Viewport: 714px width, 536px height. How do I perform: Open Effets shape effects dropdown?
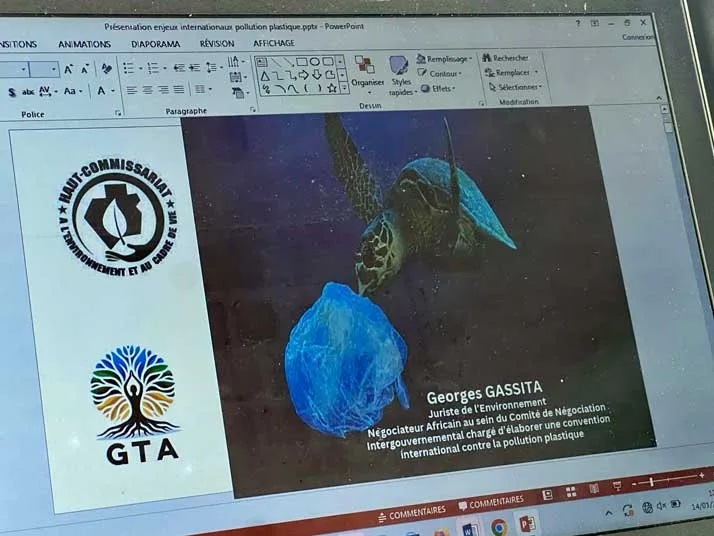438,88
